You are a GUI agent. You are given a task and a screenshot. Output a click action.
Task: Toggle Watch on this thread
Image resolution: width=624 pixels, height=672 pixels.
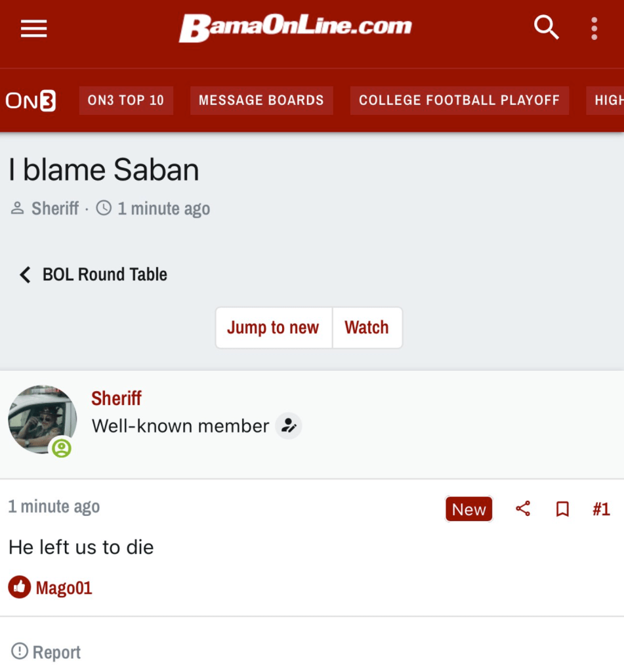(367, 327)
